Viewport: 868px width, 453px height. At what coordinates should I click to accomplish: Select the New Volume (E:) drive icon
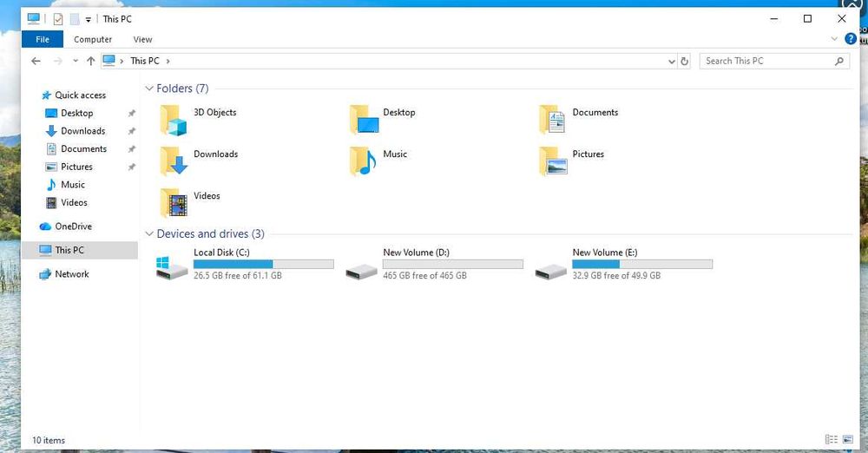[551, 272]
